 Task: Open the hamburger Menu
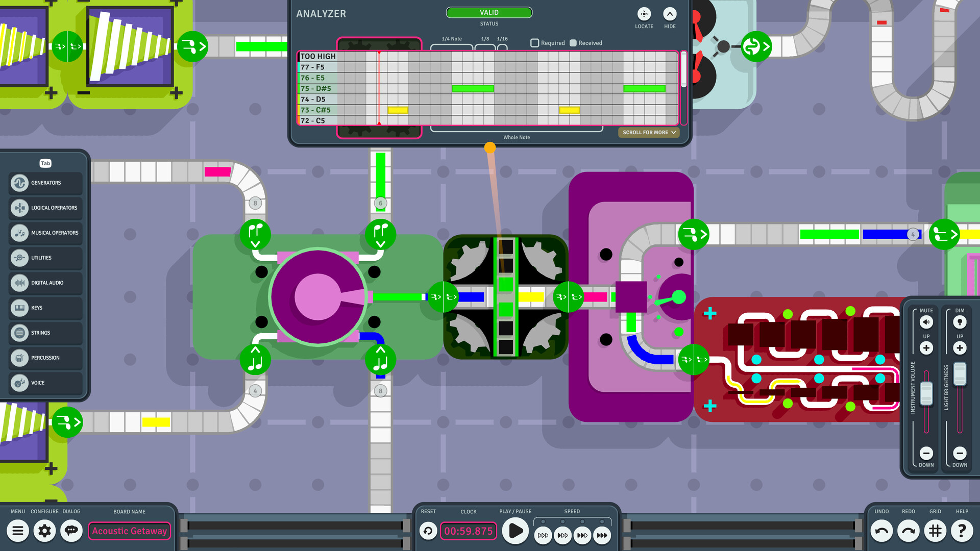point(18,531)
